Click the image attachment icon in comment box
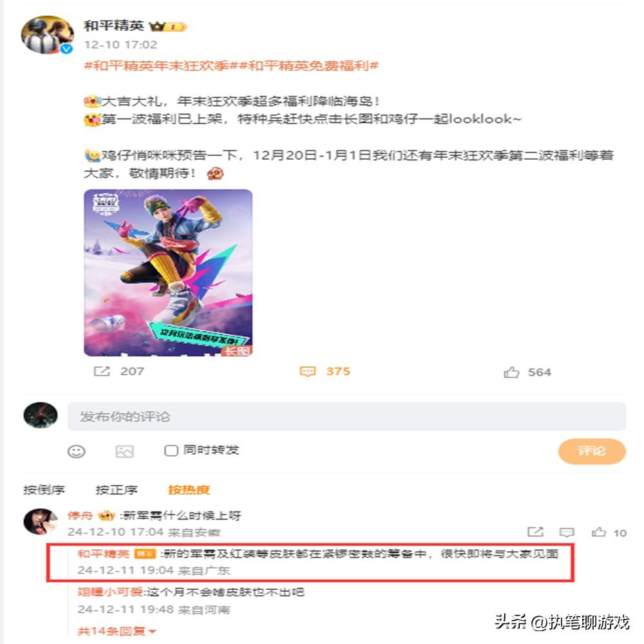The width and height of the screenshot is (644, 644). 124,451
